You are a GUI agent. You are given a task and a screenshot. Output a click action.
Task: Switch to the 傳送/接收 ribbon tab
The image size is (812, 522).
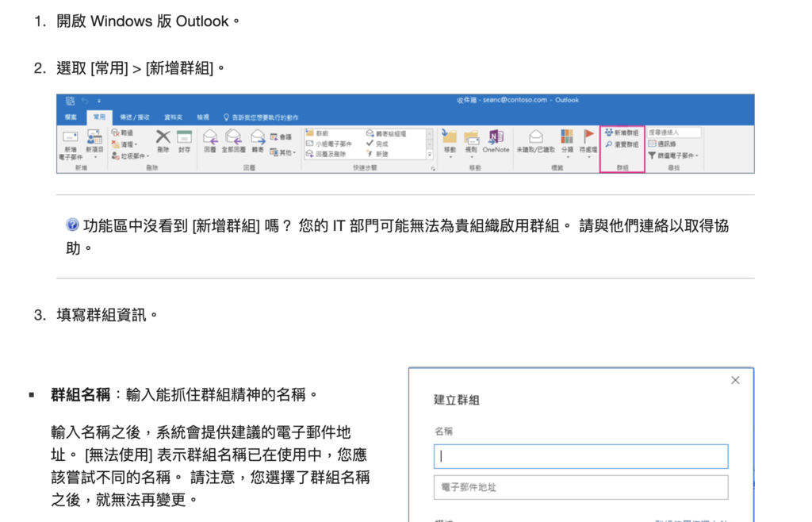point(135,117)
